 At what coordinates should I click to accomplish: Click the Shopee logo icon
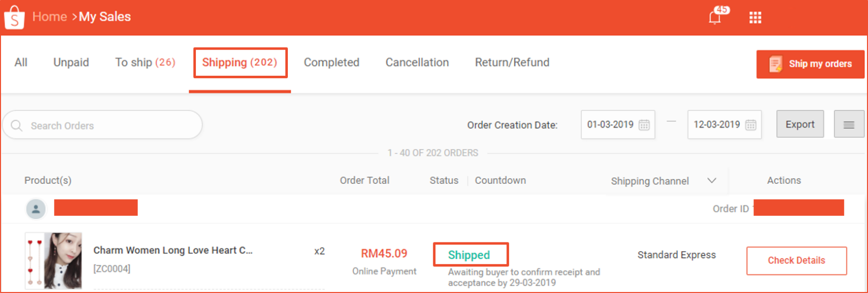pyautogui.click(x=14, y=18)
